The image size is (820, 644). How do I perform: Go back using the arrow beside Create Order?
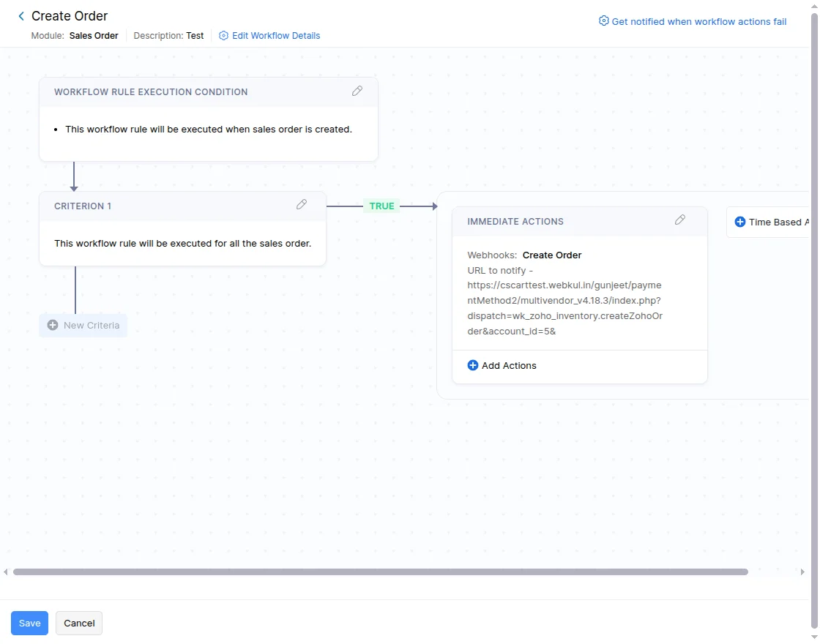pos(21,16)
